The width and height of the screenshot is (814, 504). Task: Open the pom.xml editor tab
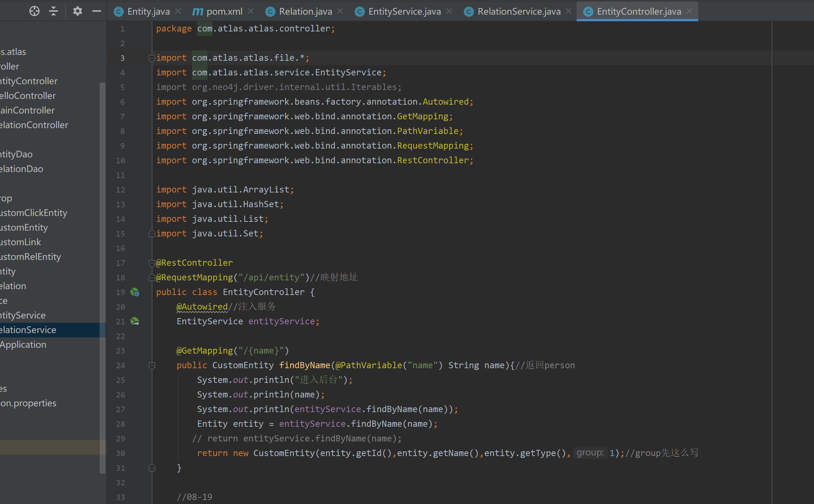[x=224, y=12]
